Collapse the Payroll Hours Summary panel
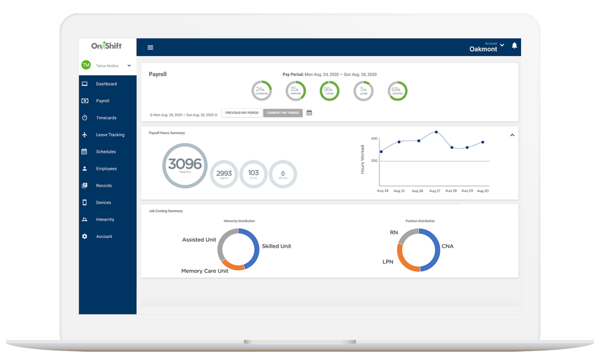Image resolution: width=600 pixels, height=364 pixels. click(x=512, y=135)
